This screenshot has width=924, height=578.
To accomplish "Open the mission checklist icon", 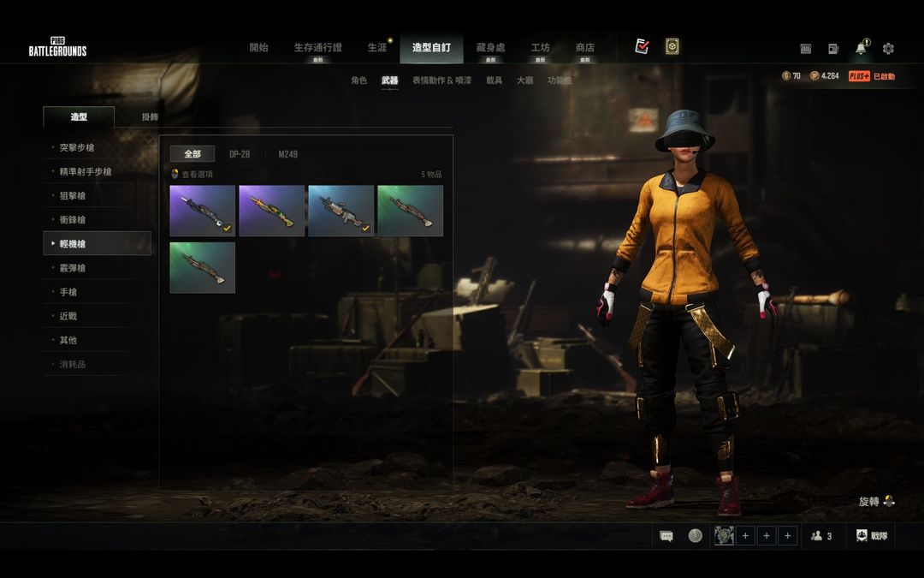I will tap(642, 46).
